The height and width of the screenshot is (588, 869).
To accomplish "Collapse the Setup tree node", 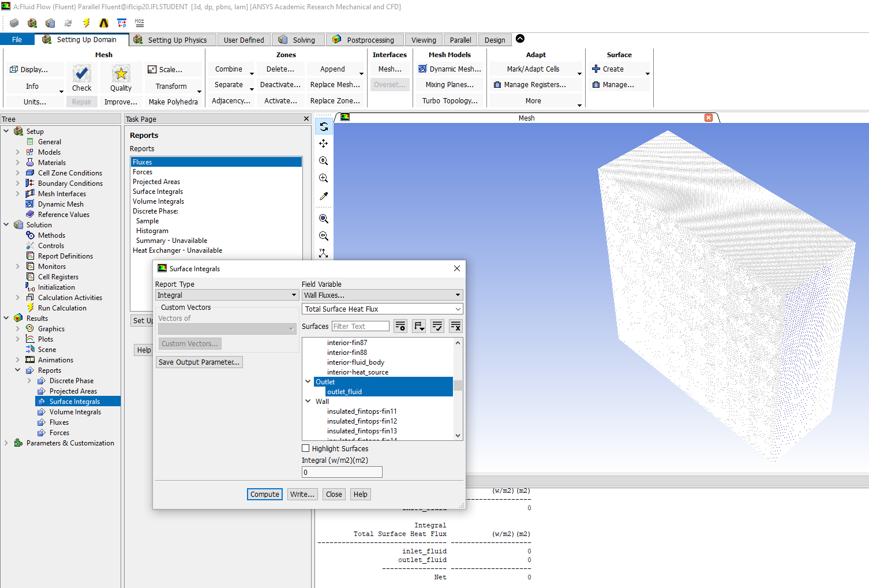I will pos(6,131).
